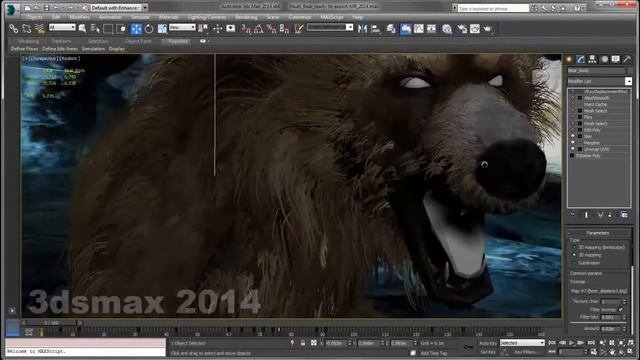Screen dimensions: 640x360
Task: Switch to the Populate ribbon tab
Action: click(x=178, y=41)
